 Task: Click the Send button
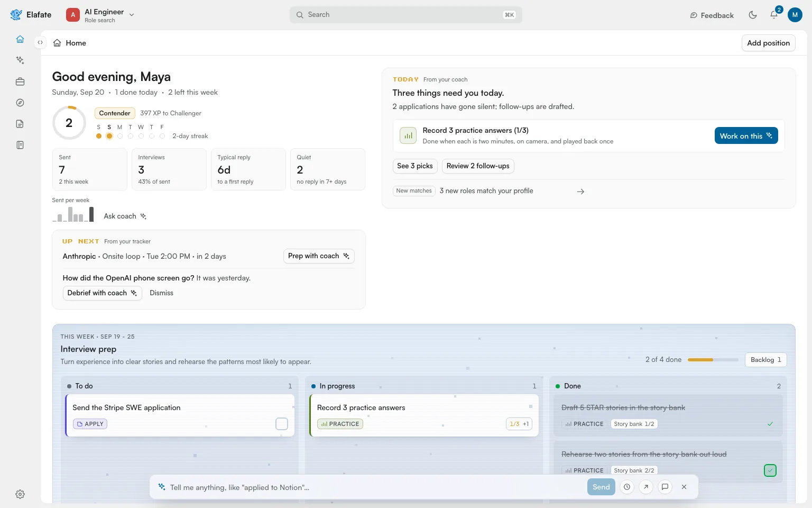601,487
